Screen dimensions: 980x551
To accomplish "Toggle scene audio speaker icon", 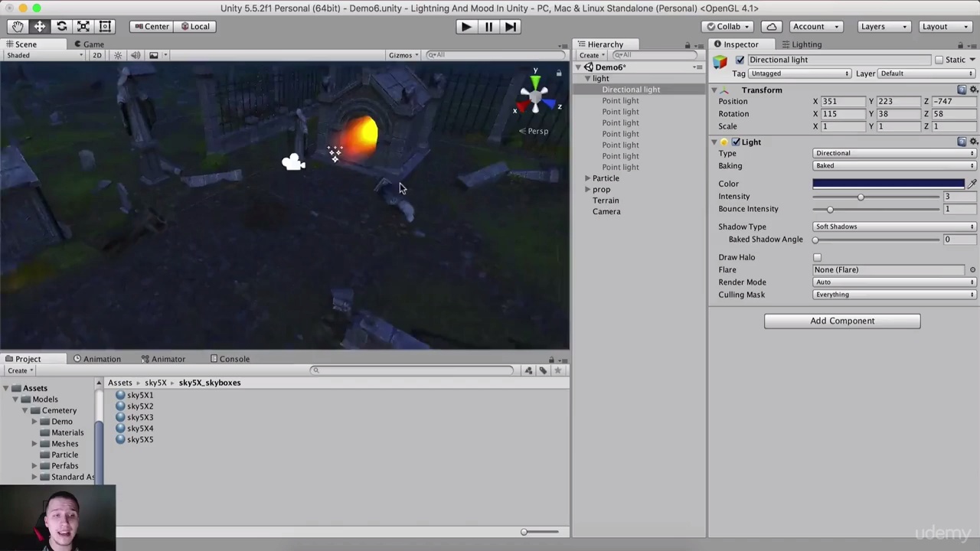I will pyautogui.click(x=136, y=55).
